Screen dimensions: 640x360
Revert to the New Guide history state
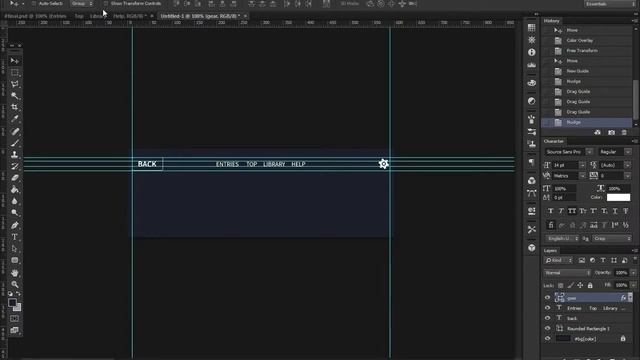coord(587,71)
